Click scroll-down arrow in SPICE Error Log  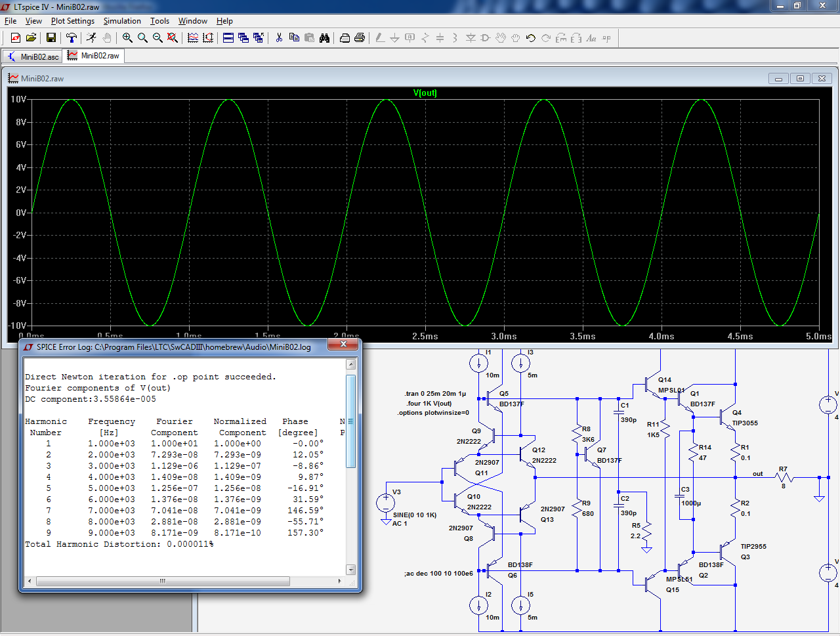[x=351, y=570]
